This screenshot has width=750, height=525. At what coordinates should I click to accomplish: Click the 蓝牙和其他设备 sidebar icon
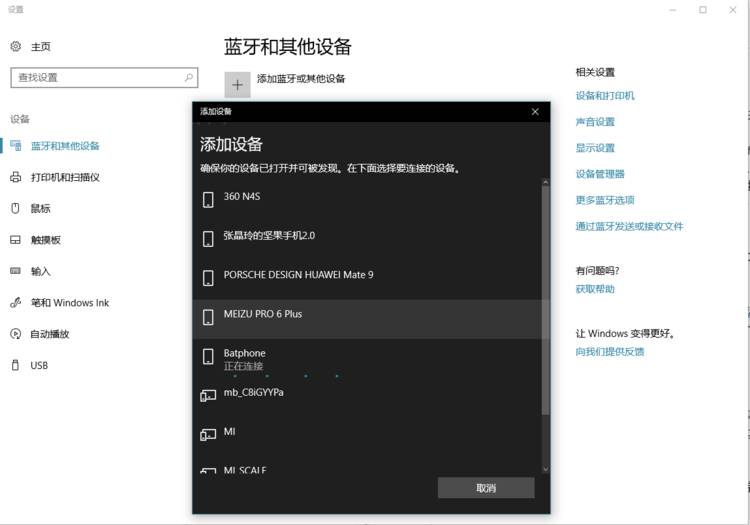tap(16, 146)
